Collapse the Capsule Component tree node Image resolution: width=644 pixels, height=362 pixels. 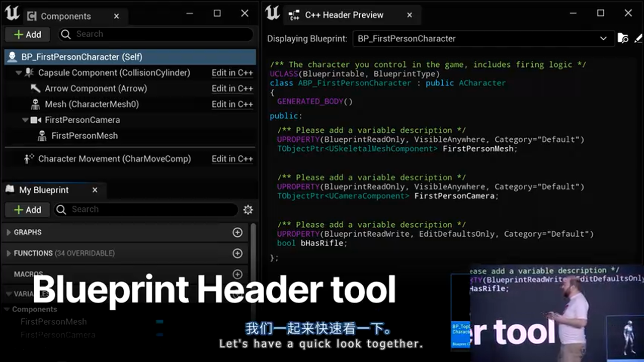19,73
